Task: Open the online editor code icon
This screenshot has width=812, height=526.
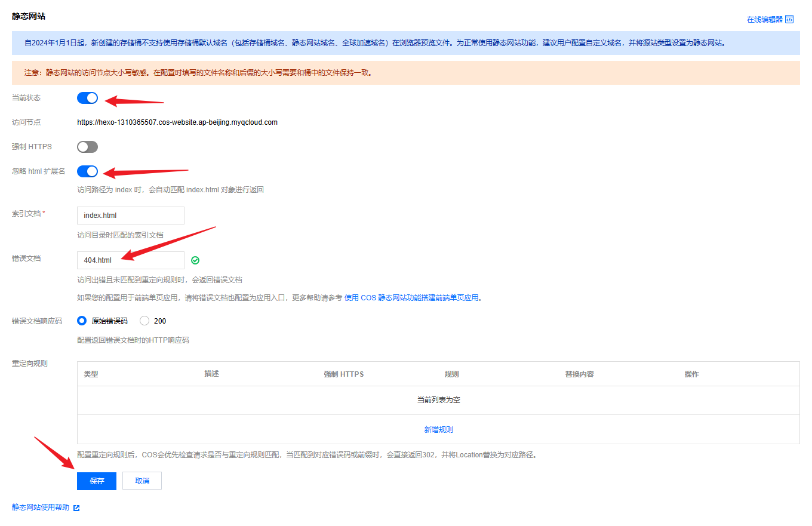Action: [789, 19]
